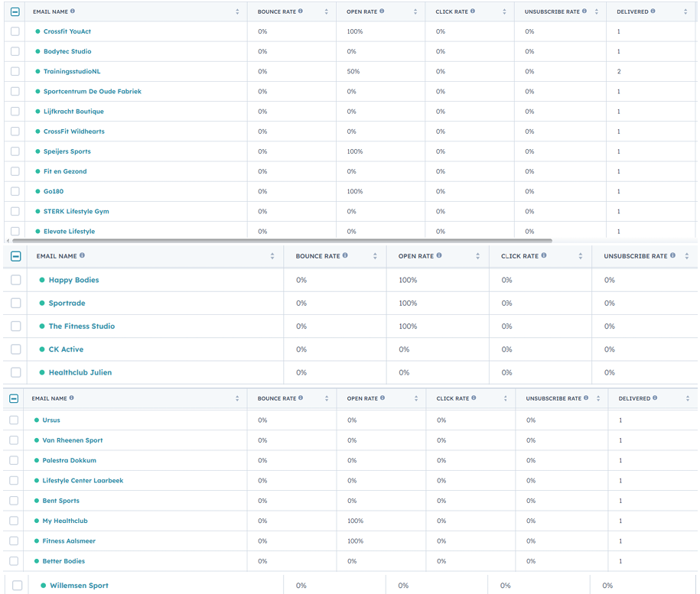700x594 pixels.
Task: Click the Delivered info icon in the Ursus table
Action: click(x=655, y=398)
